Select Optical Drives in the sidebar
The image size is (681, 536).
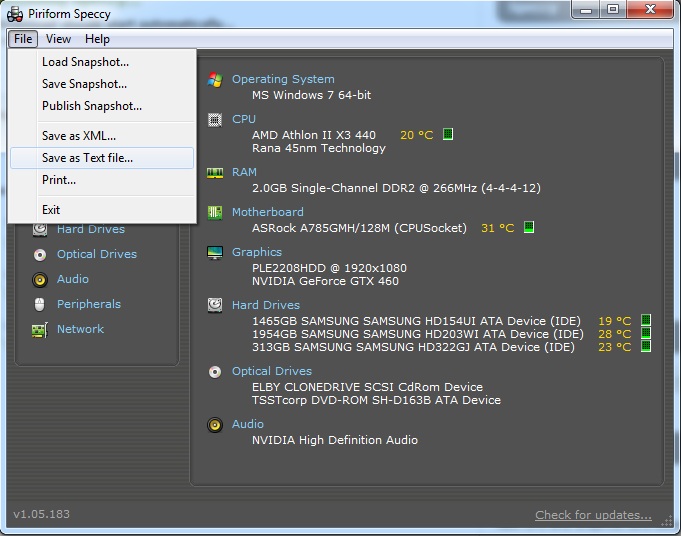pos(97,254)
